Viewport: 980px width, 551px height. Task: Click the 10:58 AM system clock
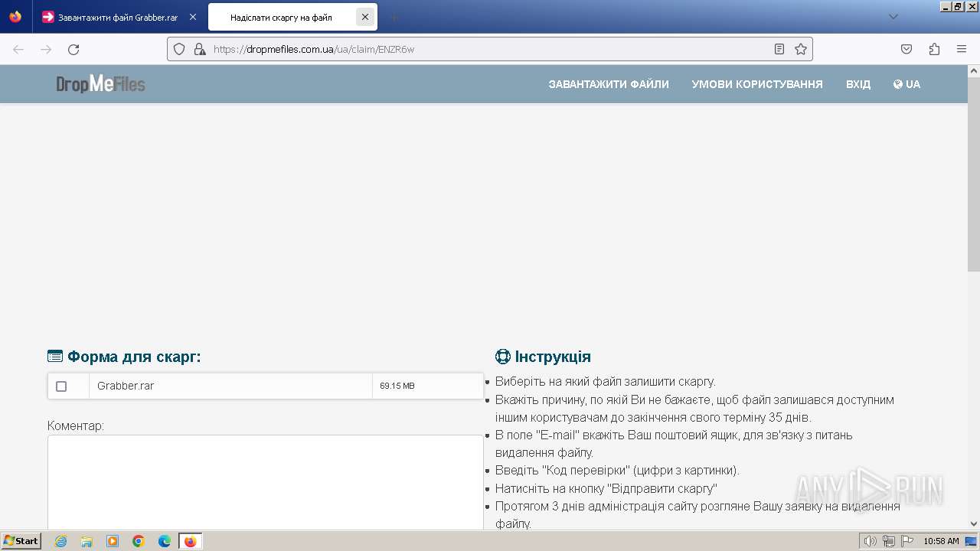coord(941,541)
